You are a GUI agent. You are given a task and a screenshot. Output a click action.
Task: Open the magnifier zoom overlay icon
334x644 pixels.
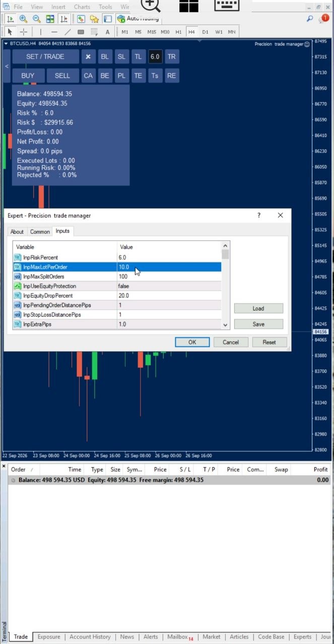(x=151, y=5)
